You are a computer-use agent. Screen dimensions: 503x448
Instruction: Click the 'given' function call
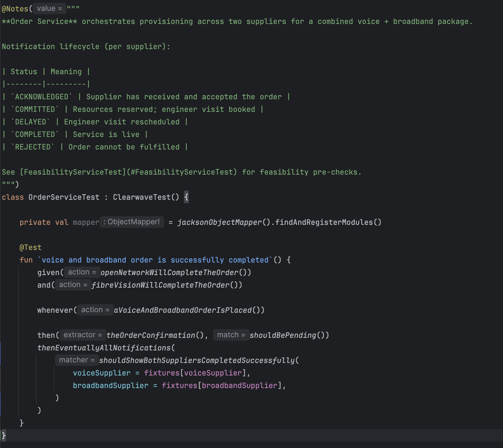[48, 273]
